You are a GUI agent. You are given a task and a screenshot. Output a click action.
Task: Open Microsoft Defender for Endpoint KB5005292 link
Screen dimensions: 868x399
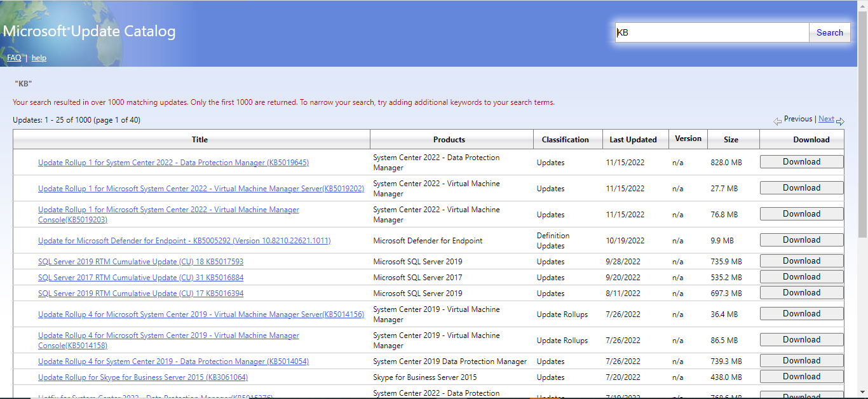[184, 241]
